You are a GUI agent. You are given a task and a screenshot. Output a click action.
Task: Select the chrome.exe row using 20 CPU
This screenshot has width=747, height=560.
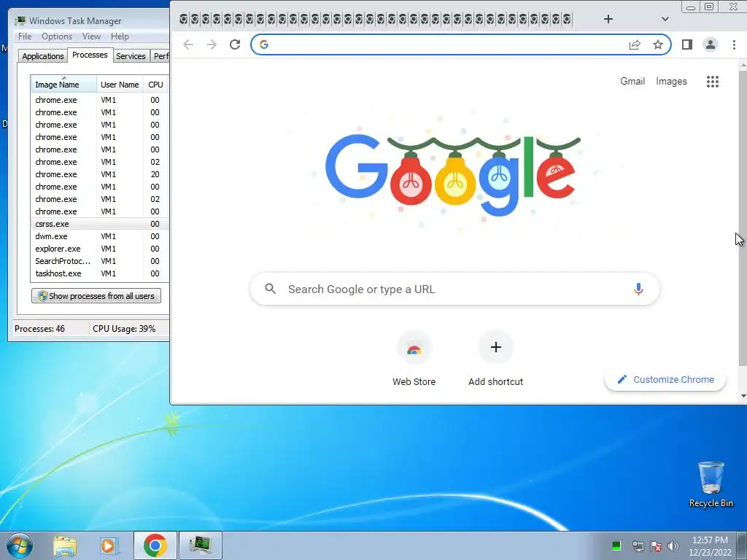click(x=100, y=174)
